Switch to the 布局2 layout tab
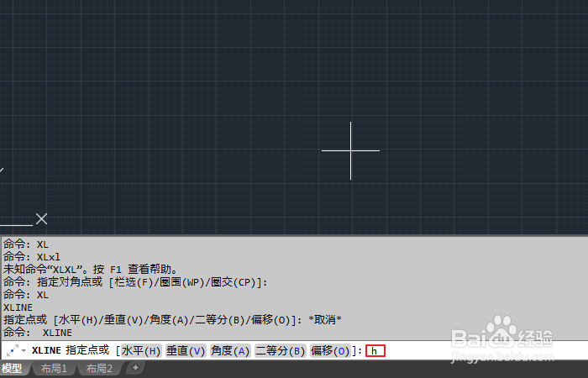The width and height of the screenshot is (588, 378). pyautogui.click(x=99, y=369)
